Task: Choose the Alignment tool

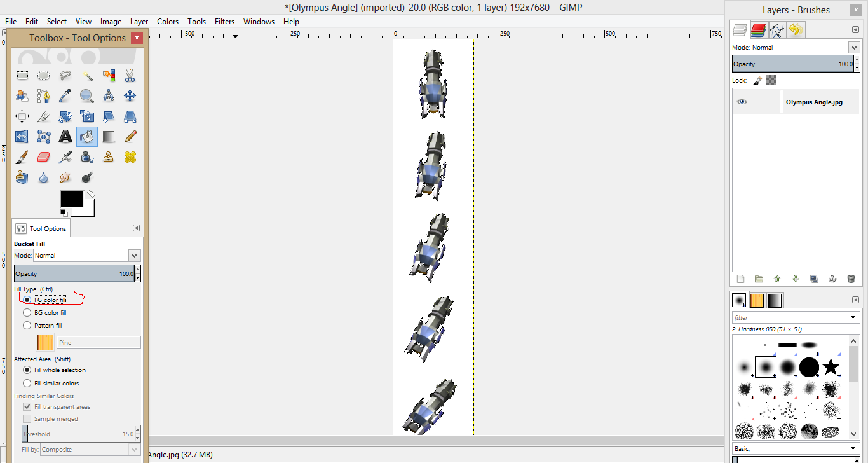Action: [x=22, y=116]
